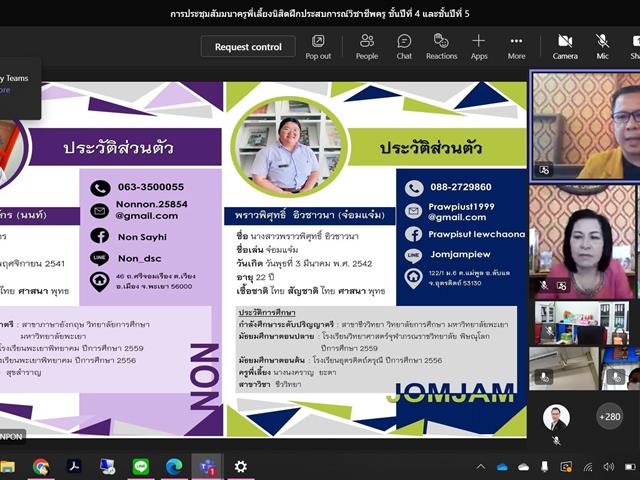Pop out the shared content
This screenshot has width=640, height=480.
[318, 47]
